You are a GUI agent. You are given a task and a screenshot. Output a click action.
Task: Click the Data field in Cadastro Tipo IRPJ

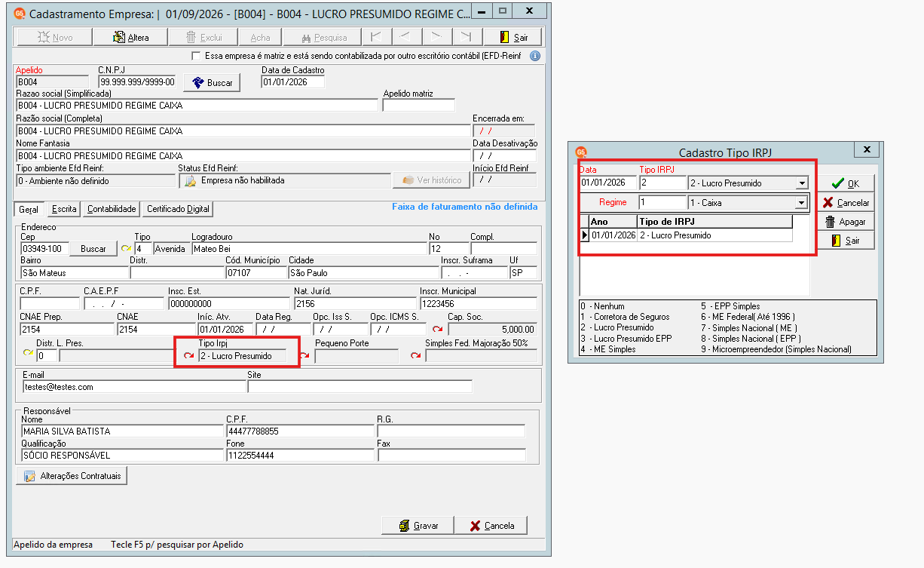point(608,183)
